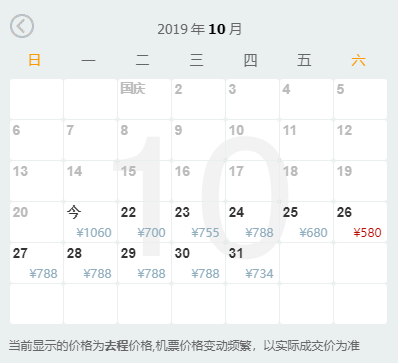The image size is (398, 363).
Task: Pick October 22 at ¥700
Action: pyautogui.click(x=144, y=222)
